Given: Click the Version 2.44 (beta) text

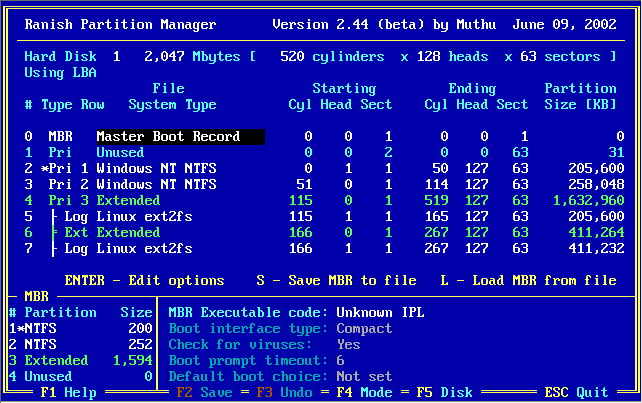Looking at the screenshot, I should [x=348, y=24].
